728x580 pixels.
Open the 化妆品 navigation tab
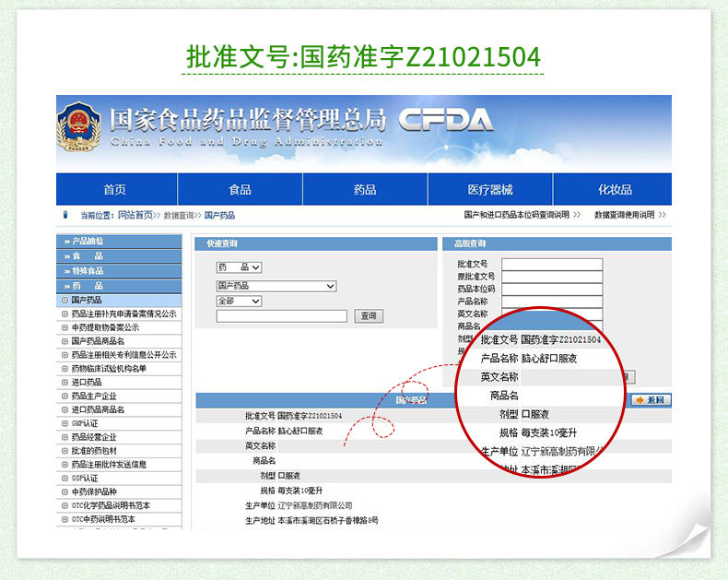[615, 190]
